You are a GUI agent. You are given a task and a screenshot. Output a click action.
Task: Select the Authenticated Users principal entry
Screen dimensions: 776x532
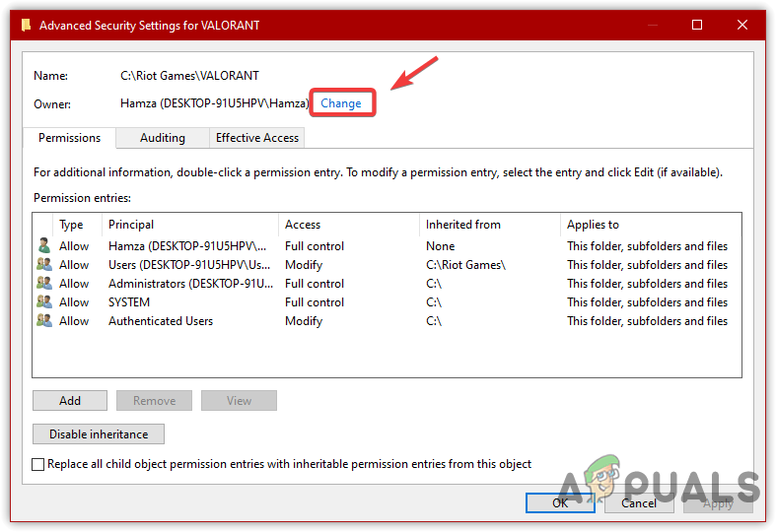pos(161,321)
